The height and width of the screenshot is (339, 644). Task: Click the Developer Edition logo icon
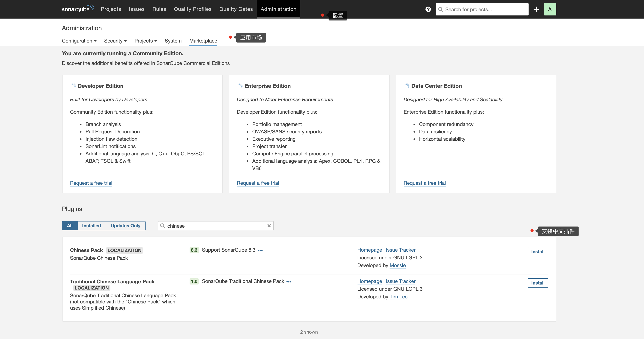click(73, 86)
